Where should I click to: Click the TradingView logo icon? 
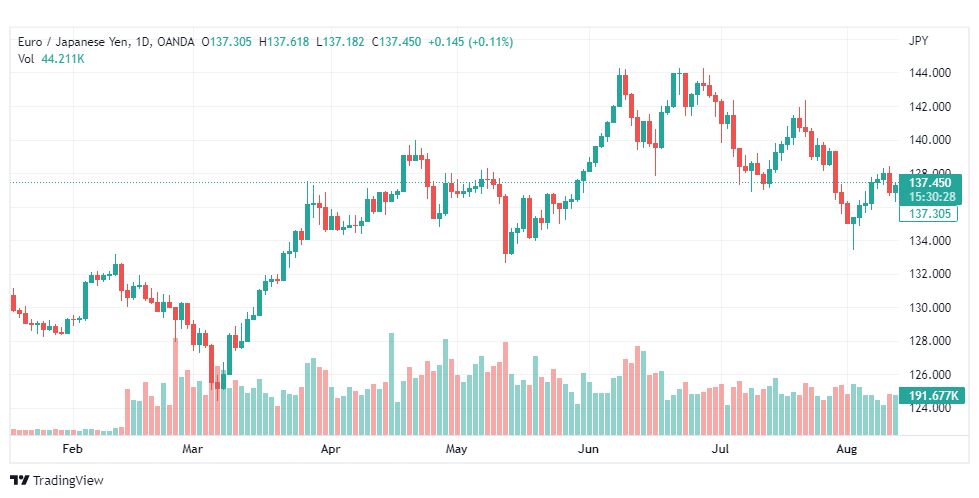(x=20, y=481)
